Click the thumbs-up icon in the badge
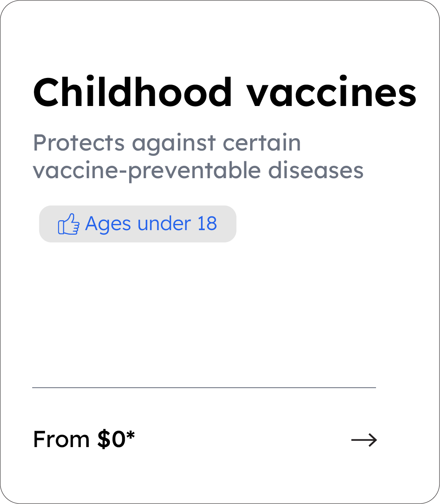Image resolution: width=440 pixels, height=504 pixels. (x=68, y=224)
